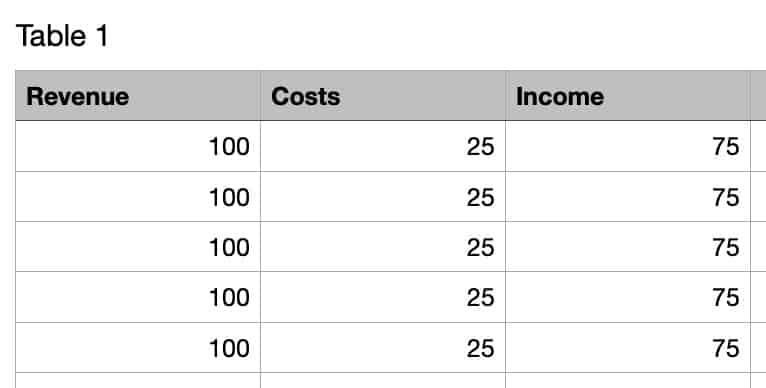Select third row Revenue cell with 100
The image size is (766, 388).
tap(138, 247)
